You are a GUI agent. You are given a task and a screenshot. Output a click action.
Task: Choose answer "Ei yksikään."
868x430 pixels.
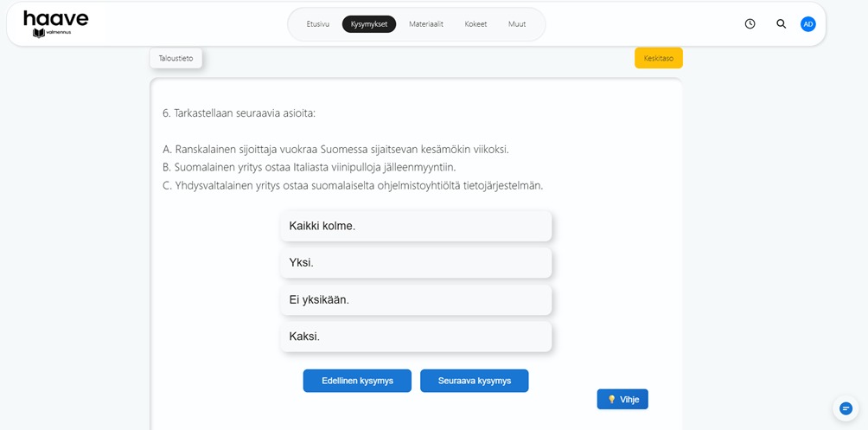coord(417,299)
